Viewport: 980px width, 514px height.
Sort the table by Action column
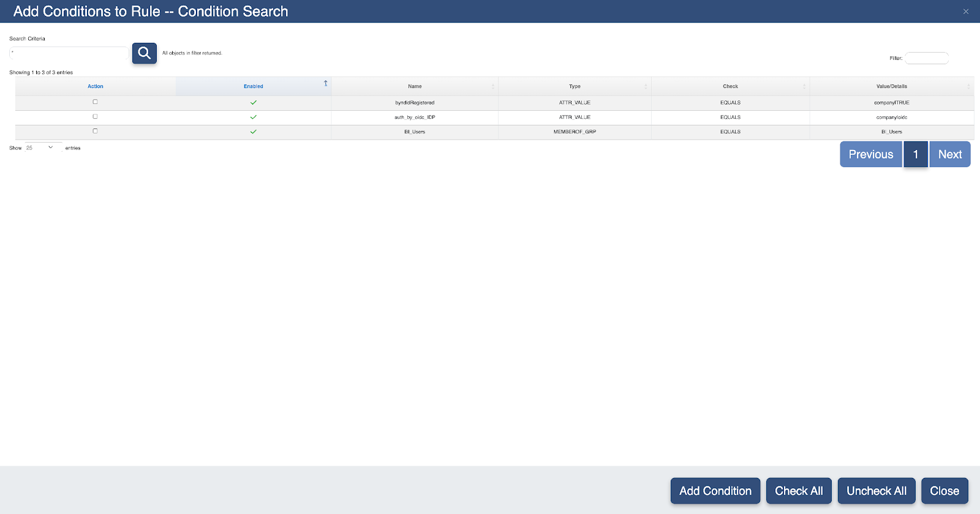pos(96,86)
